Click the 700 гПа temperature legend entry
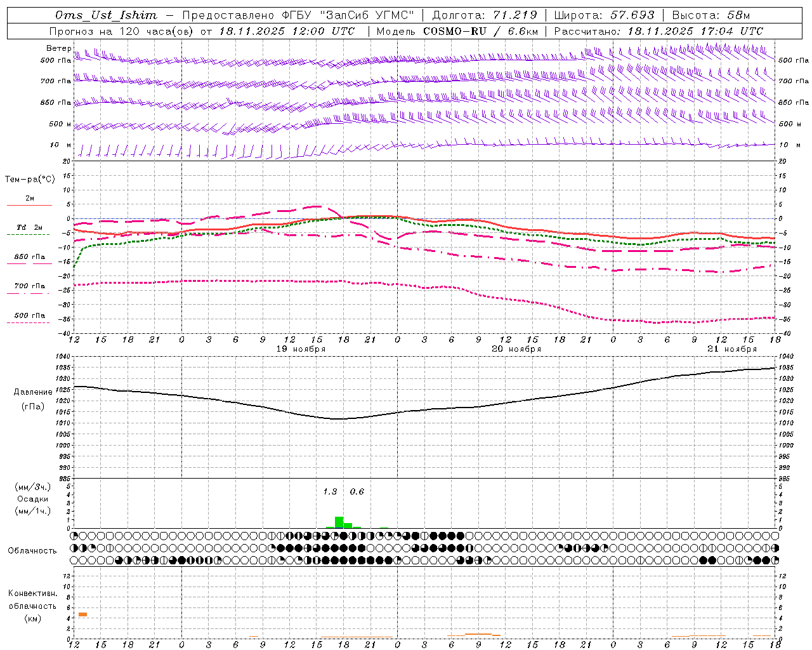Image resolution: width=812 pixels, height=650 pixels. point(29,289)
